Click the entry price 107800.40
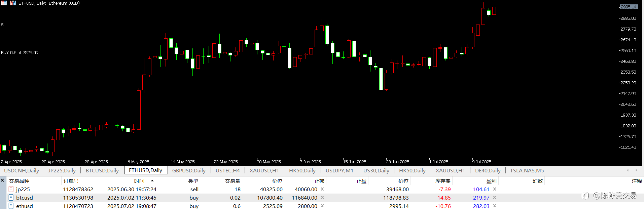 (x=270, y=198)
